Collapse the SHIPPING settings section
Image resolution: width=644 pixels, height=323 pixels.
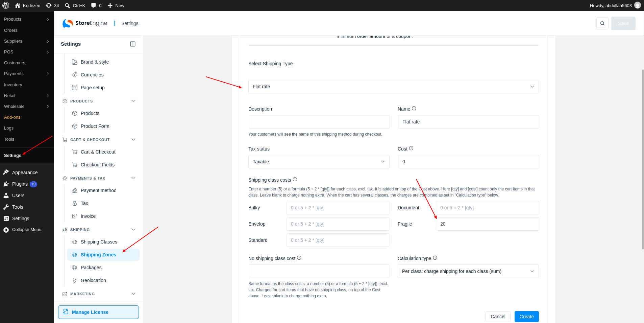pos(133,230)
